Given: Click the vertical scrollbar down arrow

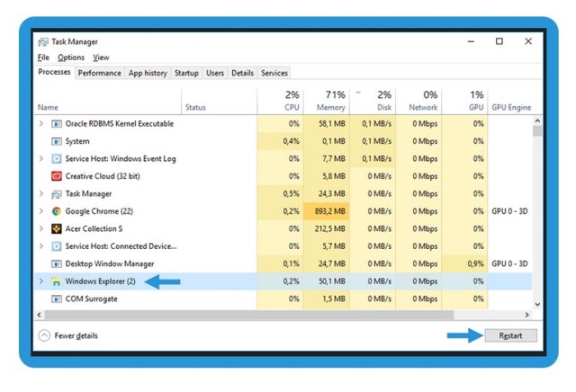Looking at the screenshot, I should pos(537,304).
